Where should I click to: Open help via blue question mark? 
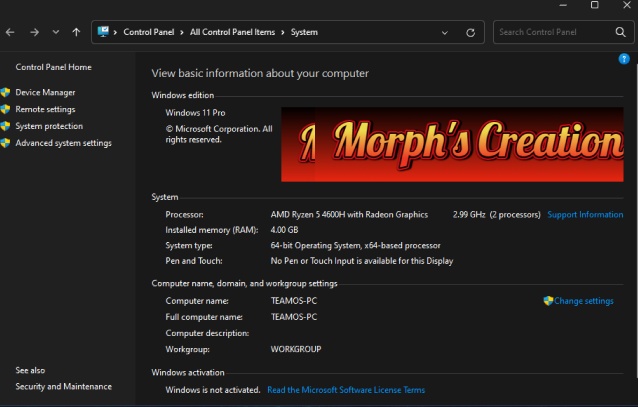pyautogui.click(x=624, y=59)
